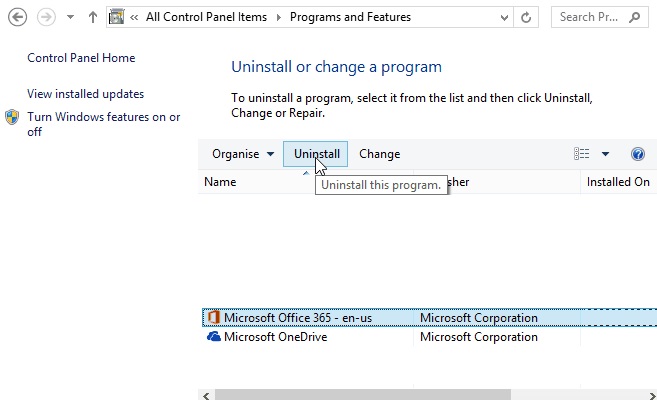Click the search magnifier icon

point(635,17)
